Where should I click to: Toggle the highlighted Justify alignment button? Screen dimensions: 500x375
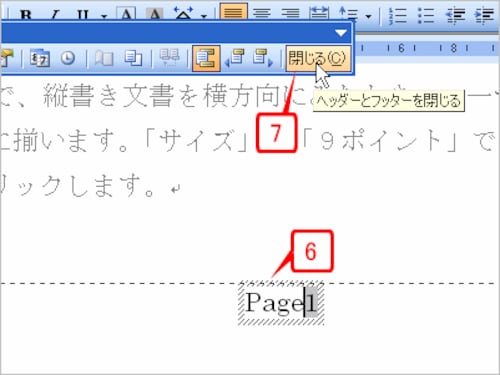234,12
